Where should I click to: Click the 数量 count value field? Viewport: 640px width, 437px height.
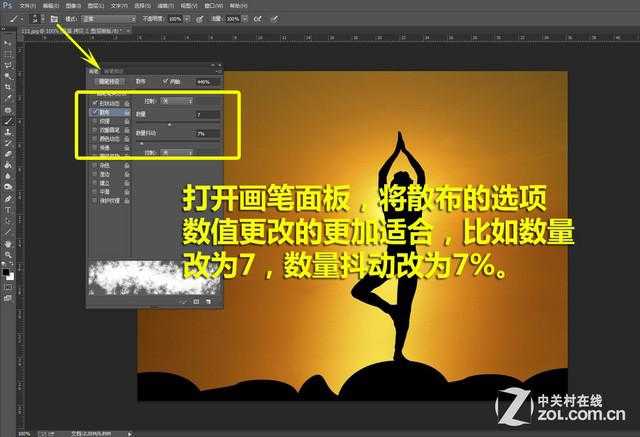(x=206, y=115)
